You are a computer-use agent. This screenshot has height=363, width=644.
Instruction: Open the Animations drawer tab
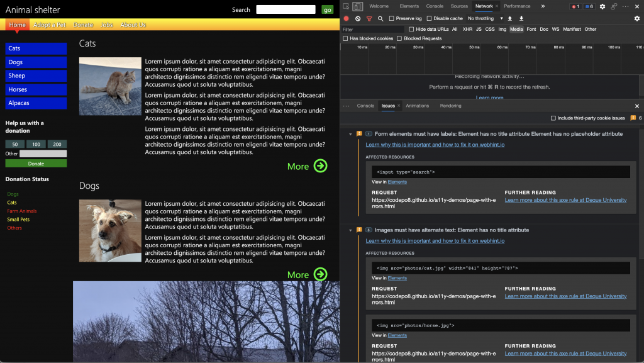418,106
